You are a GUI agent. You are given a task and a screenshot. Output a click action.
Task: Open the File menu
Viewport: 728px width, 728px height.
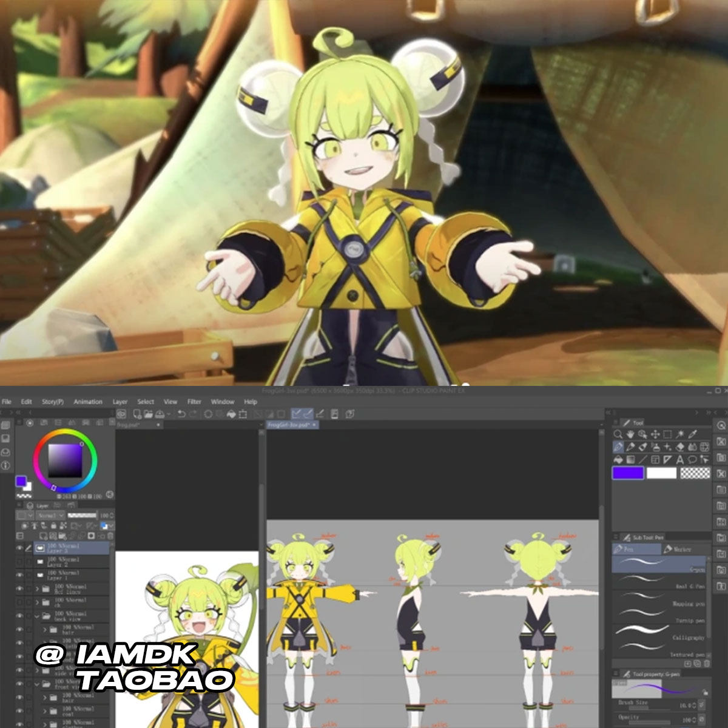pos(6,402)
